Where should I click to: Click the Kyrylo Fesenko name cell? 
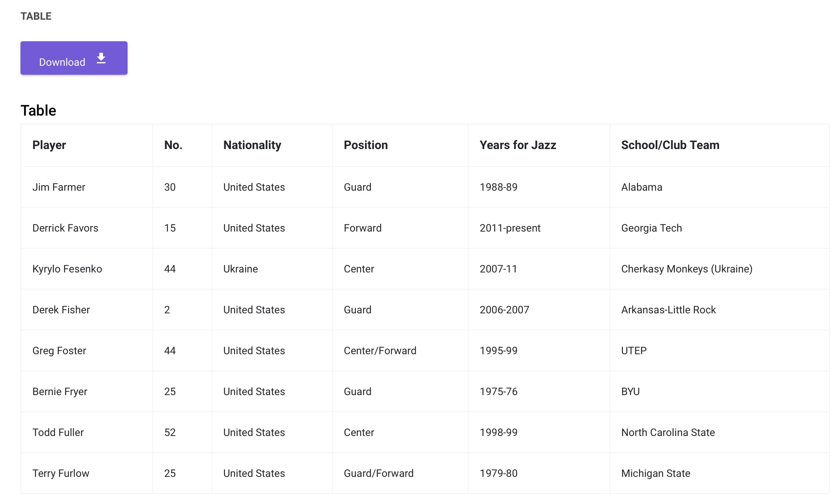(x=87, y=269)
